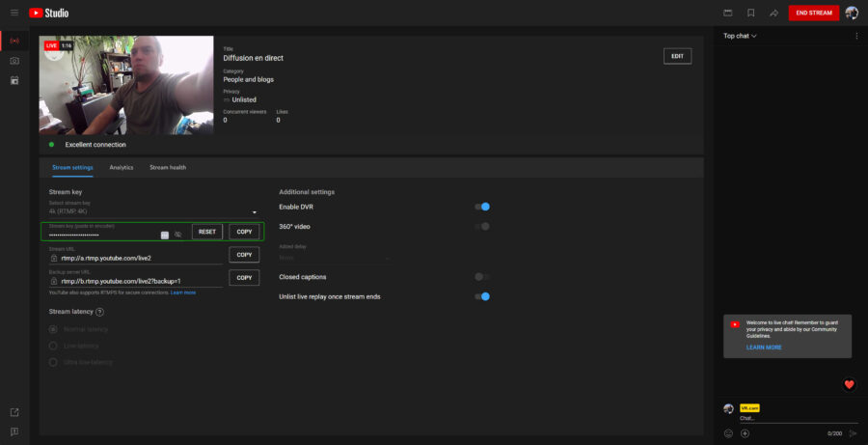Switch to the Stream health tab
This screenshot has width=868, height=445.
click(168, 167)
